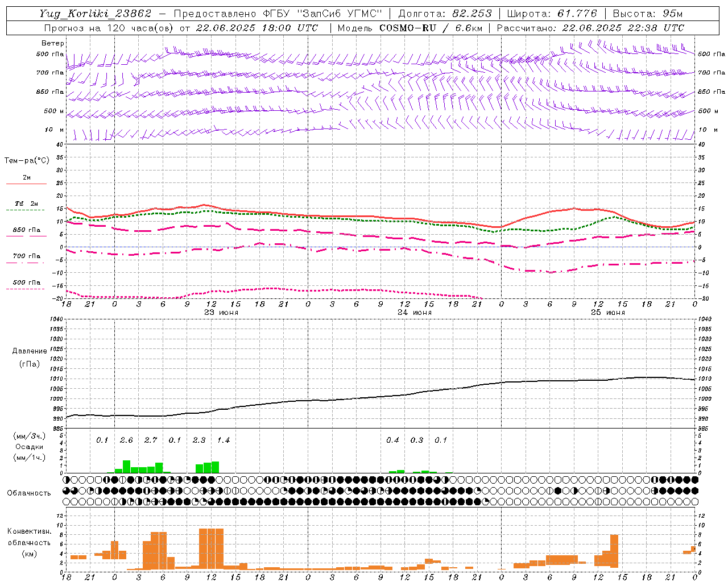The width and height of the screenshot is (728, 582).
Task: Click the 0.4 precipitation value
Action: 392,440
